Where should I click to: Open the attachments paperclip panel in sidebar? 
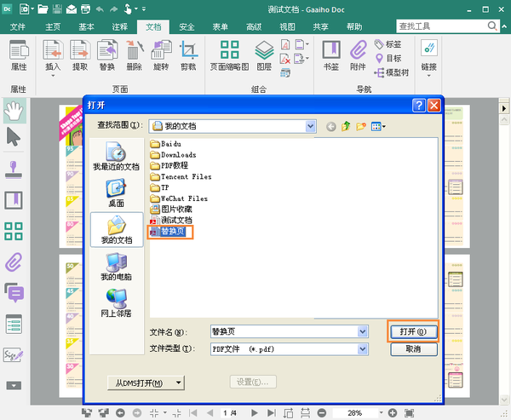14,262
